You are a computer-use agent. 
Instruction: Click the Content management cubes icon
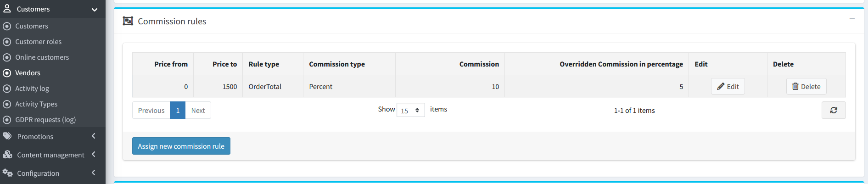coord(7,155)
